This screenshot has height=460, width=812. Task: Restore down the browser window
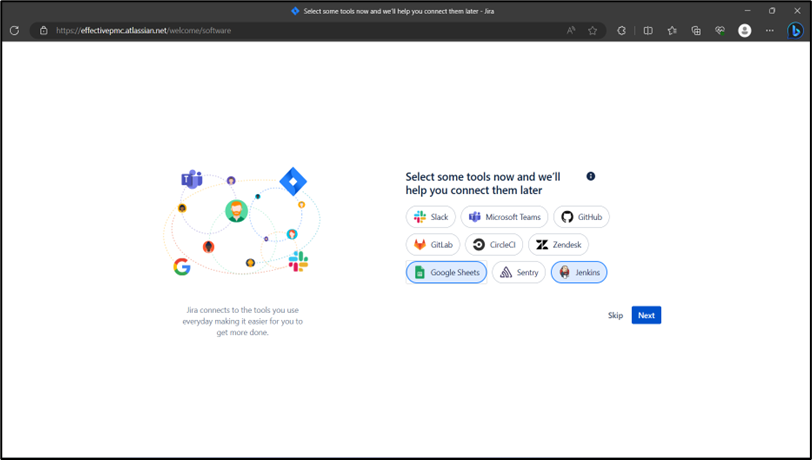coord(772,11)
